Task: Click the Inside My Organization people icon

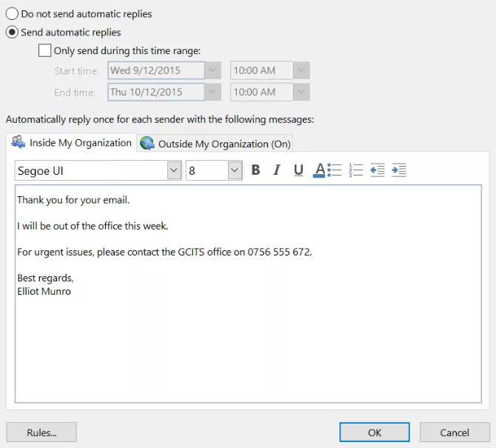Action: coord(19,142)
